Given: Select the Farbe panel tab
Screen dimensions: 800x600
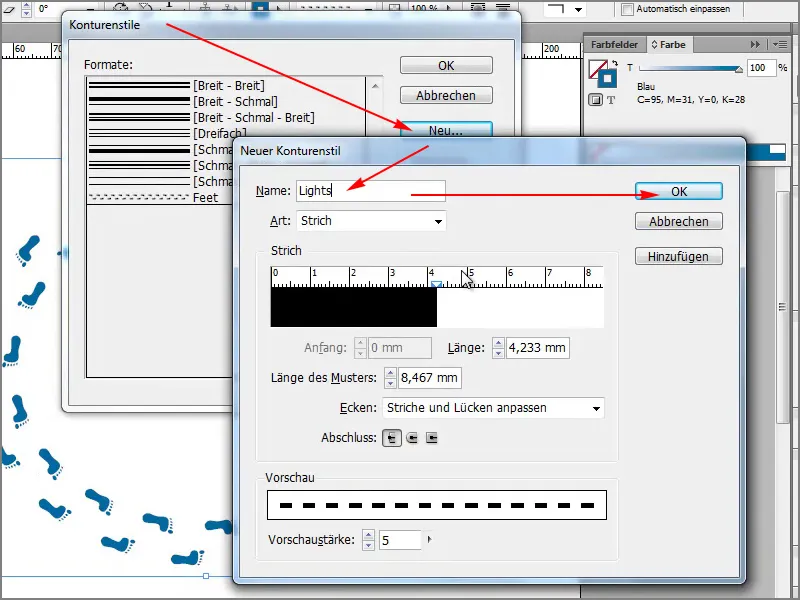Looking at the screenshot, I should (x=668, y=44).
